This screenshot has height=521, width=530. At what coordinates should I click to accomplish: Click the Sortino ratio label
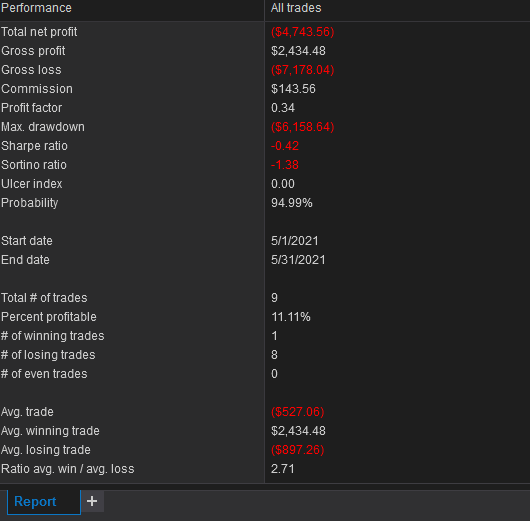click(x=34, y=165)
